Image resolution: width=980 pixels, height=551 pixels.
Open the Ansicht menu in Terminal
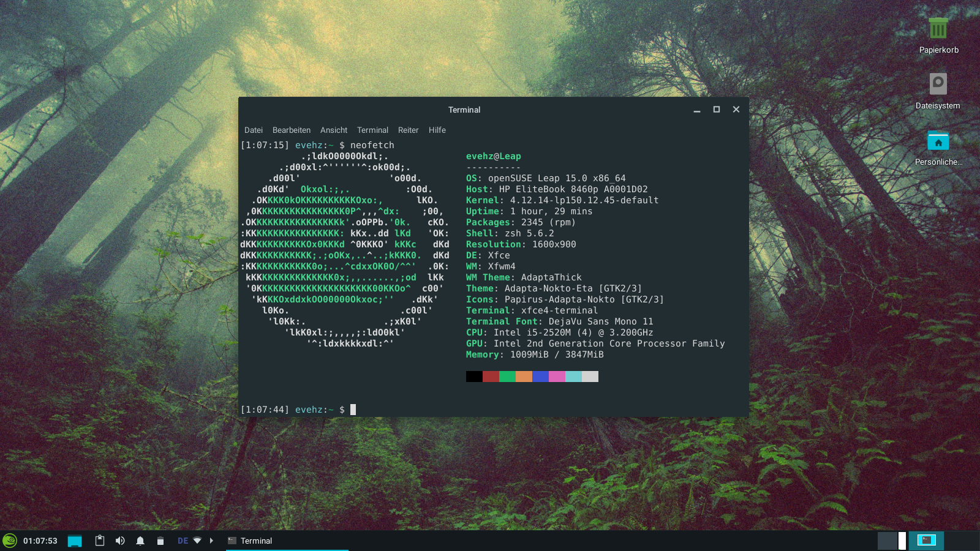pyautogui.click(x=334, y=130)
